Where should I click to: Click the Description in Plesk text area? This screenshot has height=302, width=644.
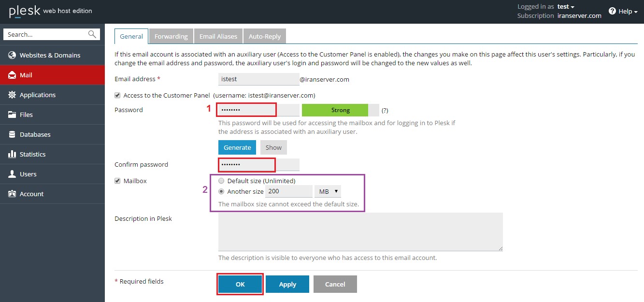pyautogui.click(x=360, y=232)
